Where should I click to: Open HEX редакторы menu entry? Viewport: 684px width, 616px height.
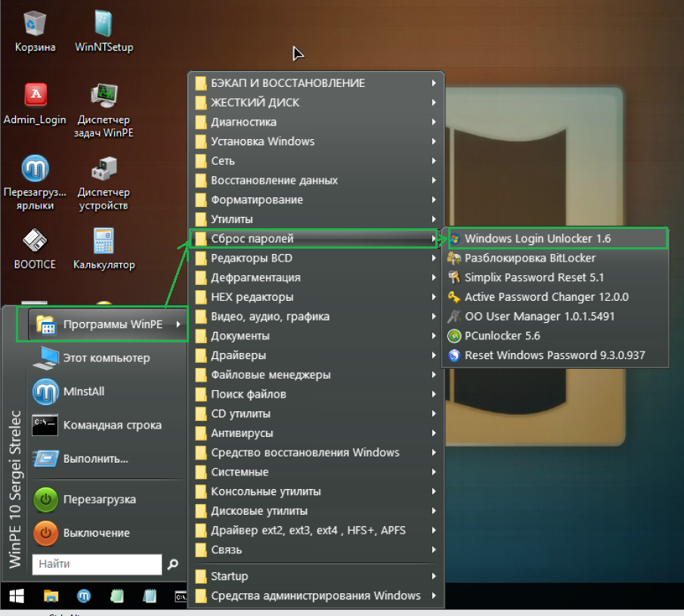click(316, 296)
